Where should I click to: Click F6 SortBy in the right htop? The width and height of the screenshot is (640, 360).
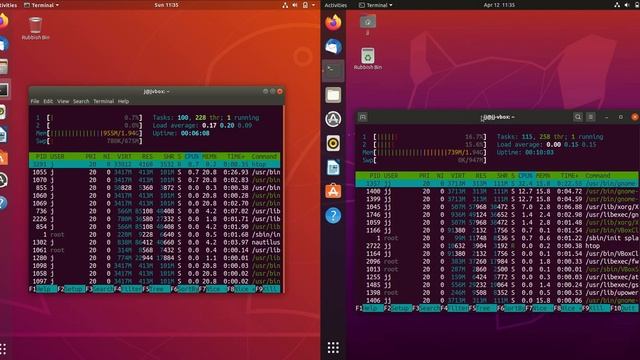(x=511, y=308)
